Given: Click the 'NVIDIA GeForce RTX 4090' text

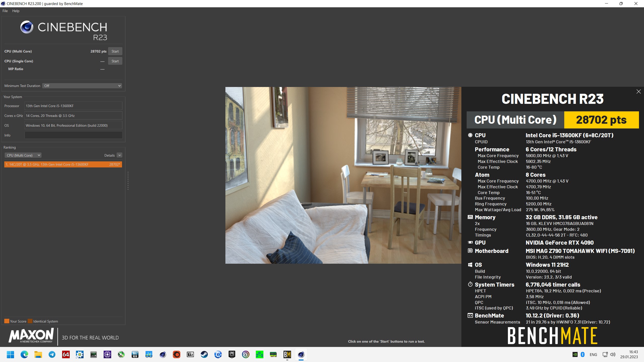Looking at the screenshot, I should (560, 243).
